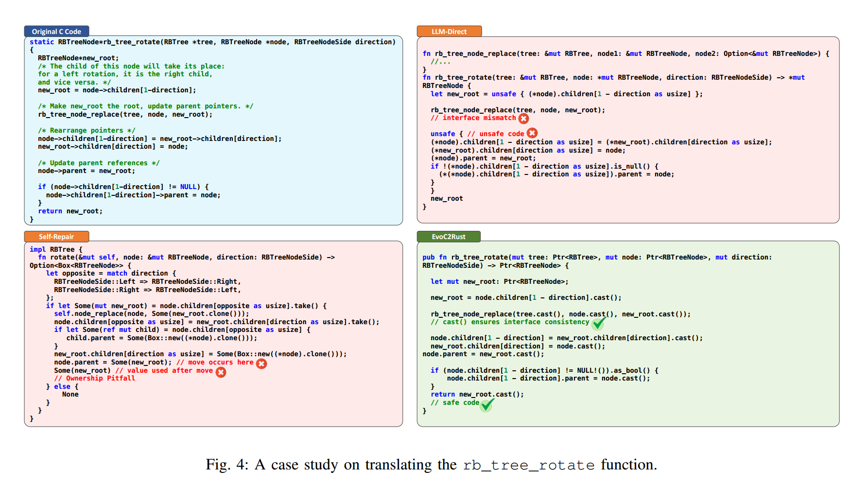Click the red X after "move occurs here"

point(261,364)
